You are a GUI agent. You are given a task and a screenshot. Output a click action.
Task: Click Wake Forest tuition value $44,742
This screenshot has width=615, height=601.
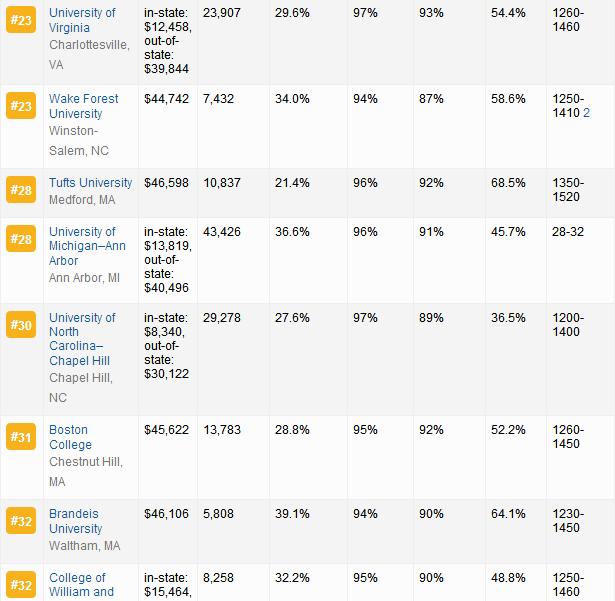coord(165,99)
